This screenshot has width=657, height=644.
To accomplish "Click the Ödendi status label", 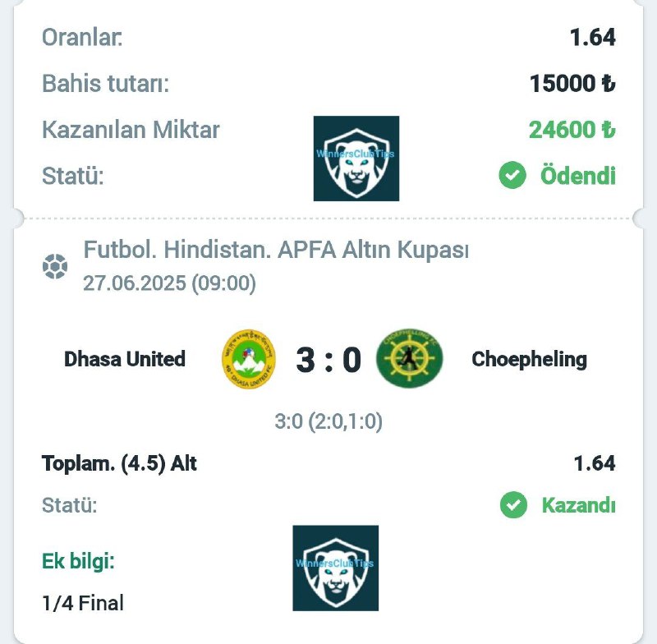I will coord(578,175).
